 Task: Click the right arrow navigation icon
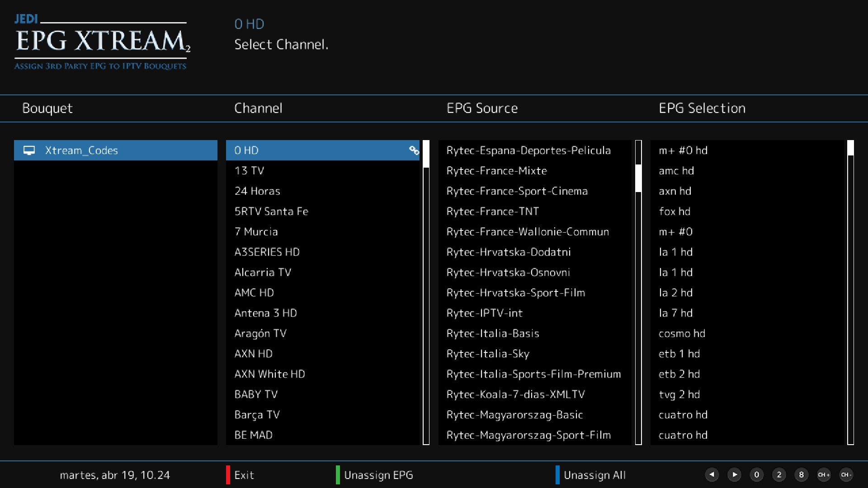pos(734,474)
